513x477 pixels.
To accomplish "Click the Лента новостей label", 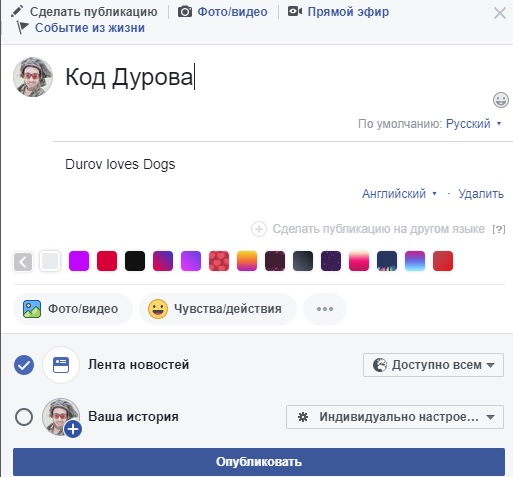I will pyautogui.click(x=139, y=365).
